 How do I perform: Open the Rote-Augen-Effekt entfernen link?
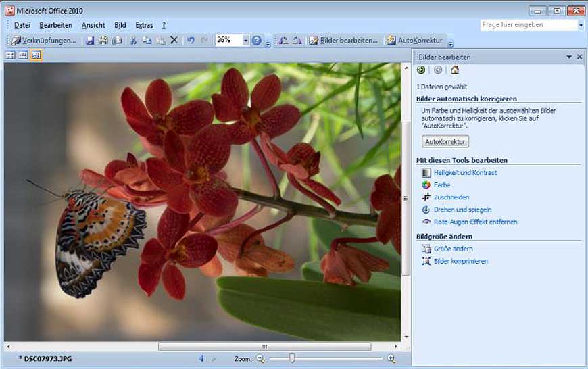point(476,222)
